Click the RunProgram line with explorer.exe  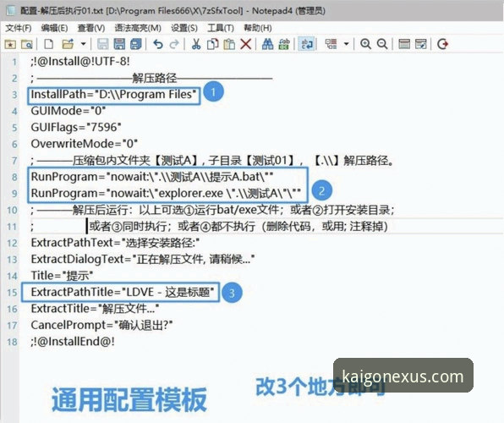[x=166, y=193]
